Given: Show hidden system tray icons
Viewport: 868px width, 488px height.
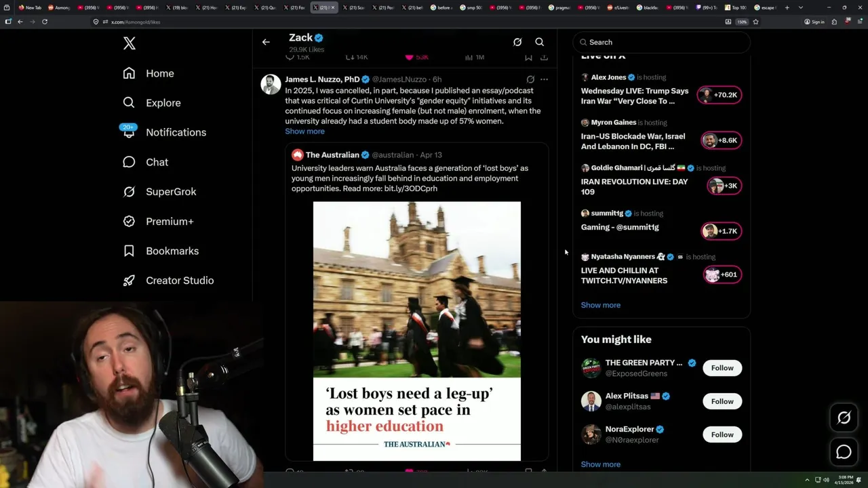Looking at the screenshot, I should click(x=807, y=480).
